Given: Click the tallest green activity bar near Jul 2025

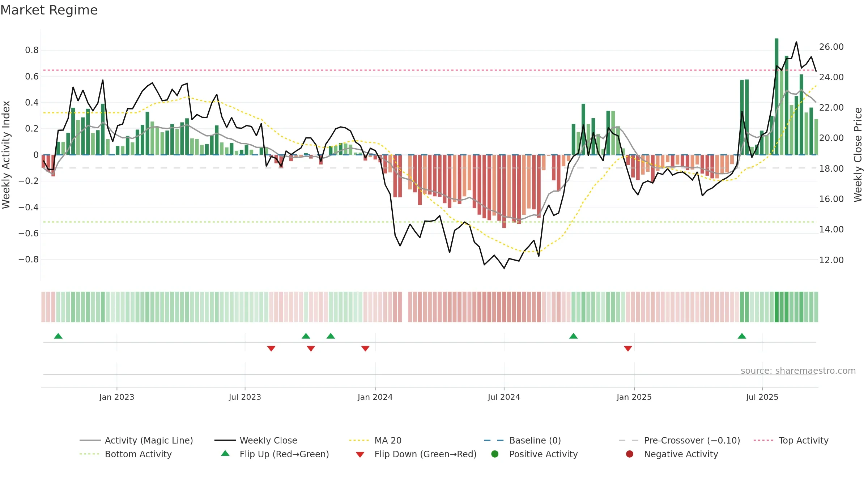Looking at the screenshot, I should click(x=776, y=97).
